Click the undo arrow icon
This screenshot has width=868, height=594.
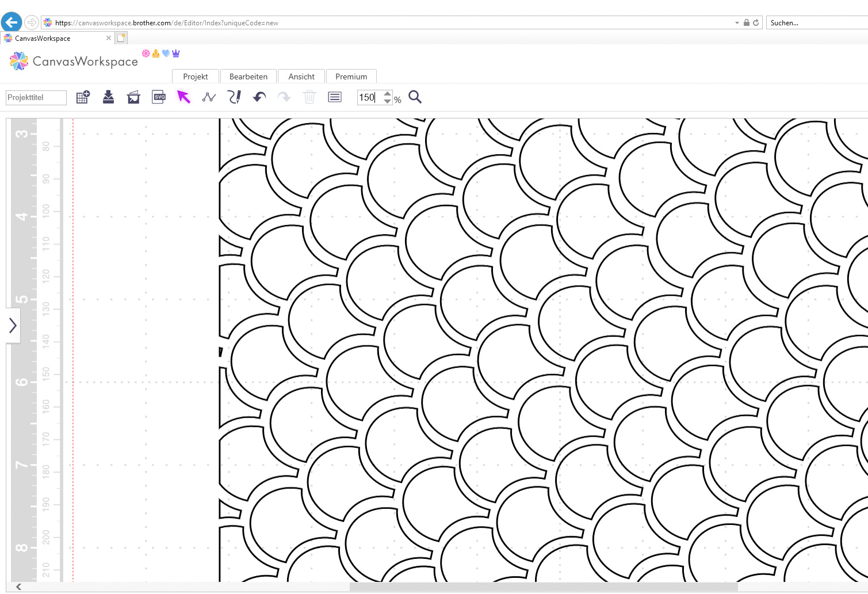click(x=259, y=97)
